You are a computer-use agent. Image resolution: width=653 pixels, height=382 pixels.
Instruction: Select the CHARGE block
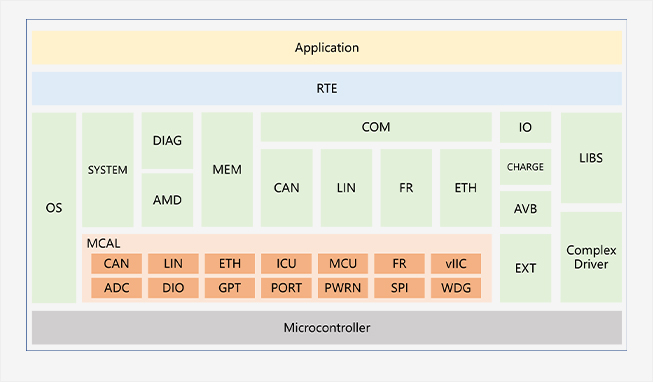pos(525,167)
